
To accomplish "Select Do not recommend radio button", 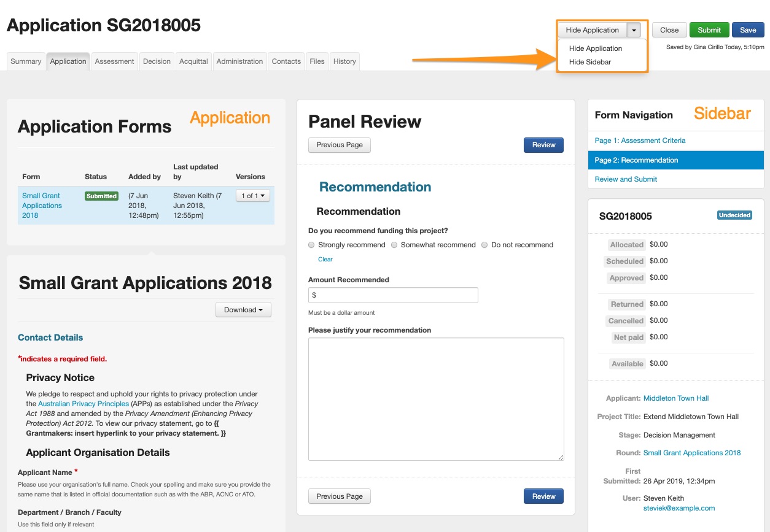I will point(484,245).
